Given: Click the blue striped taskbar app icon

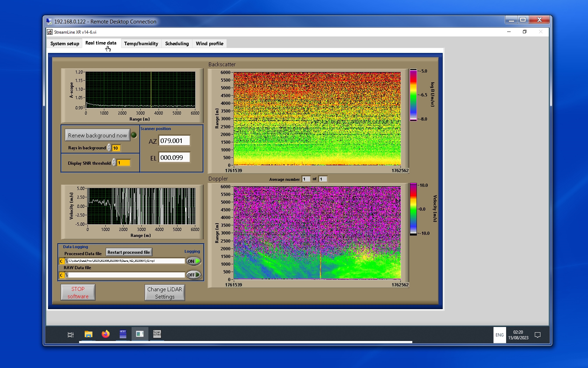Looking at the screenshot, I should coord(123,334).
